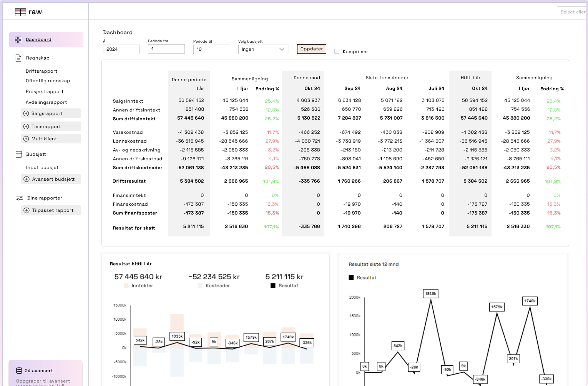Open Prosjektrapport

tap(45, 92)
